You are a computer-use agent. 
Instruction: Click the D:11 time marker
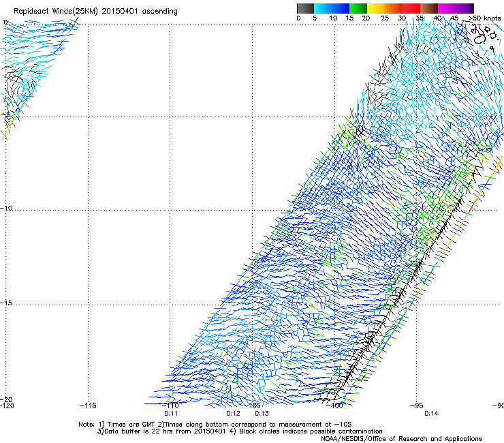(171, 414)
